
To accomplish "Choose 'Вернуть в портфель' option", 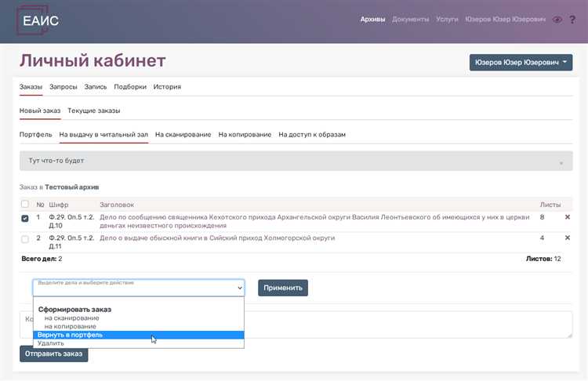I will click(x=70, y=335).
